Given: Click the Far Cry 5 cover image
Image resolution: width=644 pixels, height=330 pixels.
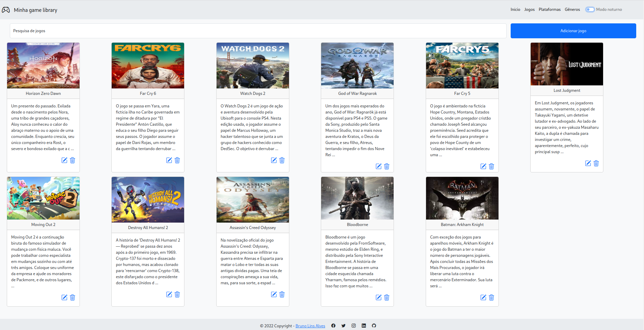Looking at the screenshot, I should pyautogui.click(x=462, y=65).
